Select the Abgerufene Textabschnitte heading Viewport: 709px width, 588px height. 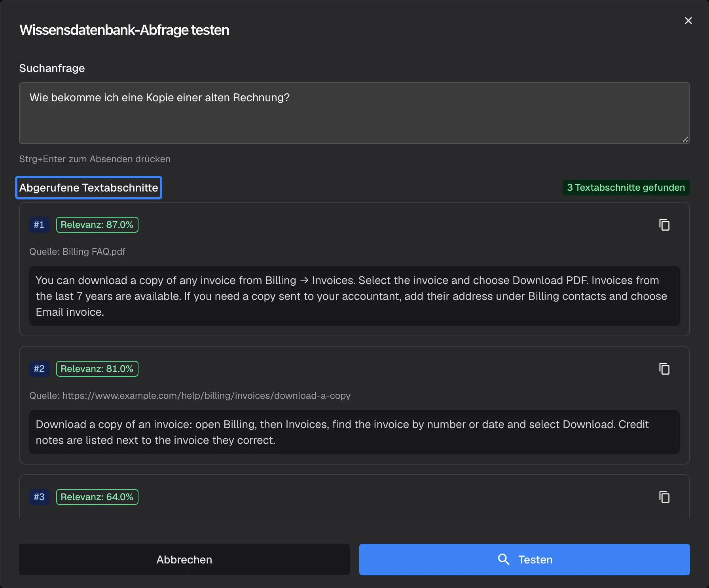(89, 188)
